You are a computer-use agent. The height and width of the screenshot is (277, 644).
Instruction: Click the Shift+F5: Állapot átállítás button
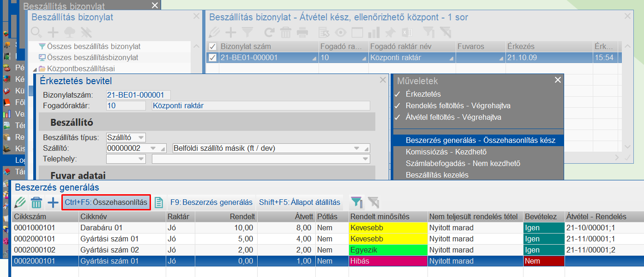click(x=300, y=202)
